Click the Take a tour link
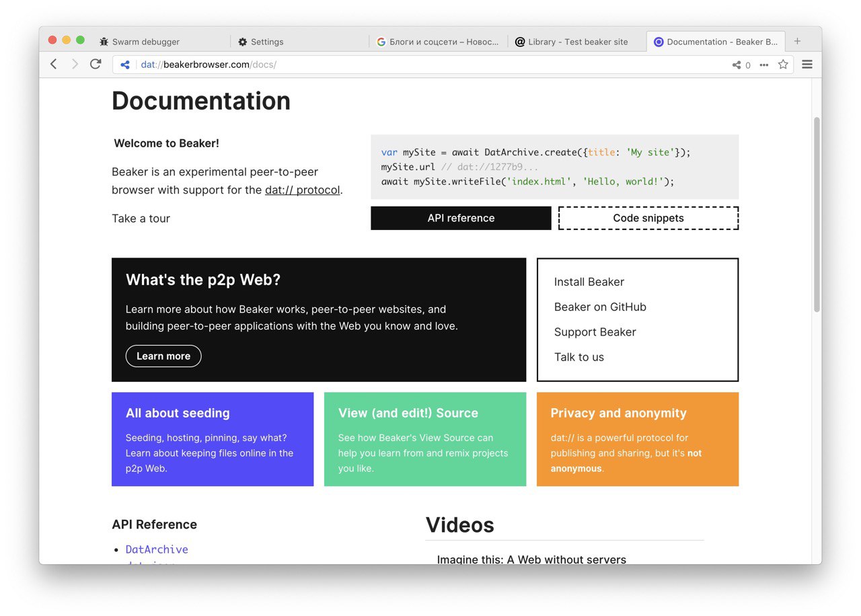The width and height of the screenshot is (861, 616). [141, 218]
